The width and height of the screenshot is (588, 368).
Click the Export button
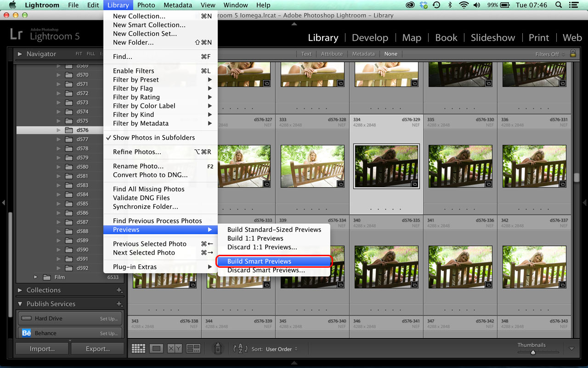[x=98, y=349]
